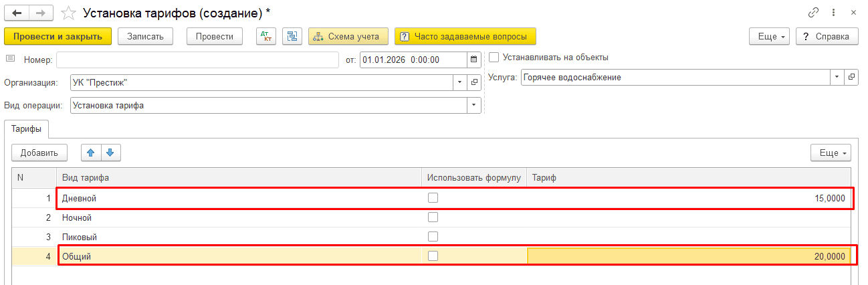
Task: Move row down with the blue arrow
Action: click(x=110, y=153)
